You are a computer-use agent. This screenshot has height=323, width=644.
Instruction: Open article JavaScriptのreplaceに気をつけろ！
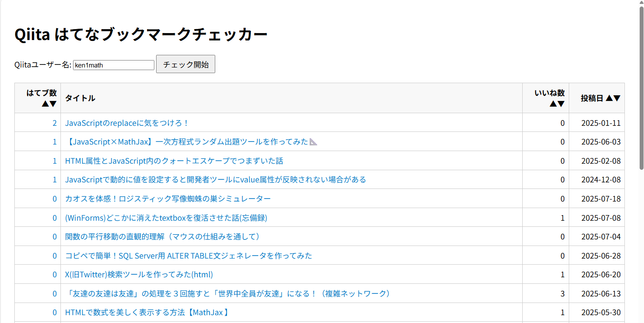click(127, 123)
